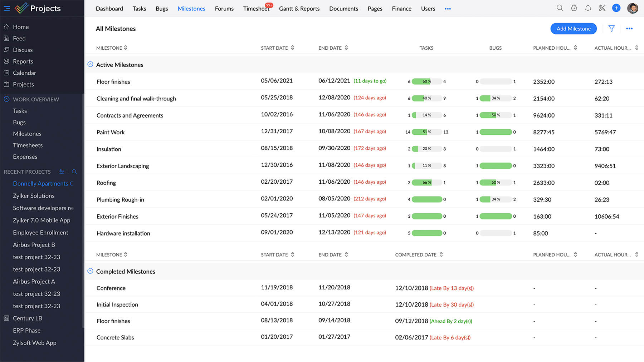
Task: Open the search icon in top bar
Action: [x=560, y=8]
